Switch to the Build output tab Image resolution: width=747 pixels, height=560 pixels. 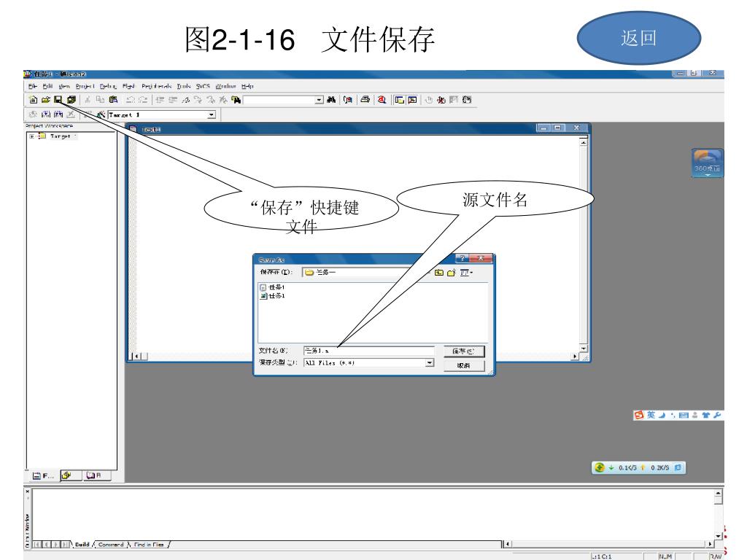click(82, 544)
